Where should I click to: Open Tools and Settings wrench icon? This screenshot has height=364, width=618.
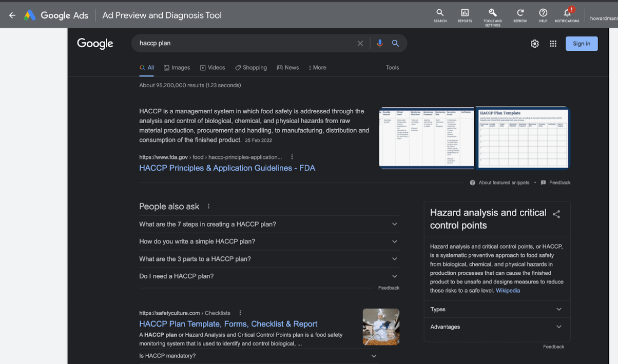pyautogui.click(x=492, y=16)
